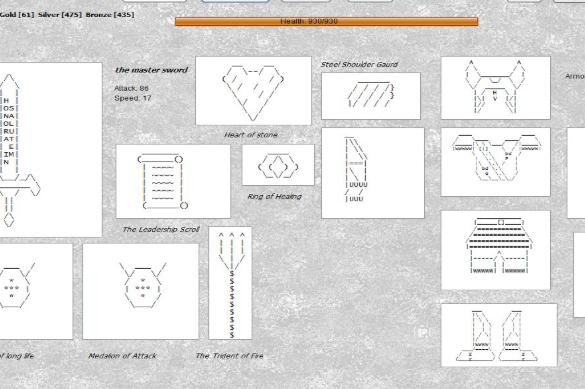Click the armored arm gauntlet item
585x389 pixels.
coord(373,173)
